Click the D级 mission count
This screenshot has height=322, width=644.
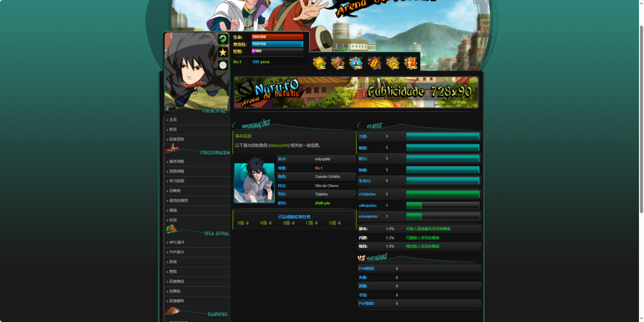pyautogui.click(x=335, y=223)
